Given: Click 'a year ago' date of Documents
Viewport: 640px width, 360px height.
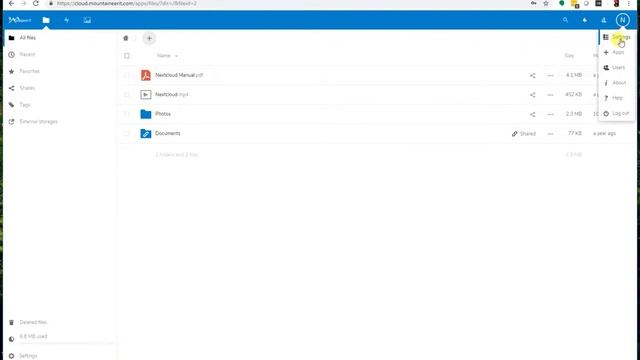Looking at the screenshot, I should click(604, 133).
